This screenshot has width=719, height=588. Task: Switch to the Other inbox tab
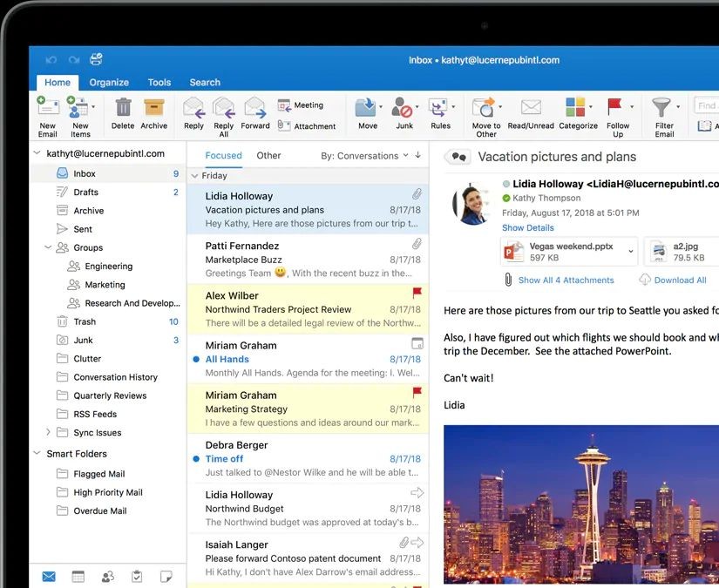268,155
